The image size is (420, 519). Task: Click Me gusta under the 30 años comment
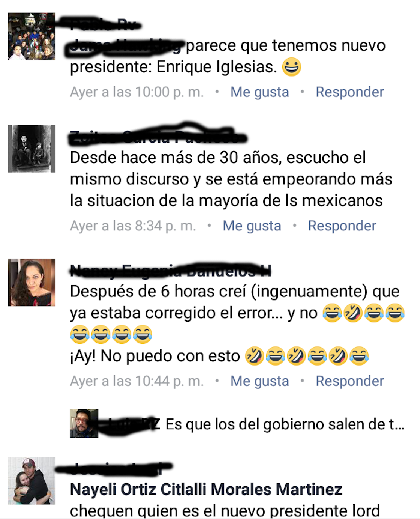pos(252,226)
